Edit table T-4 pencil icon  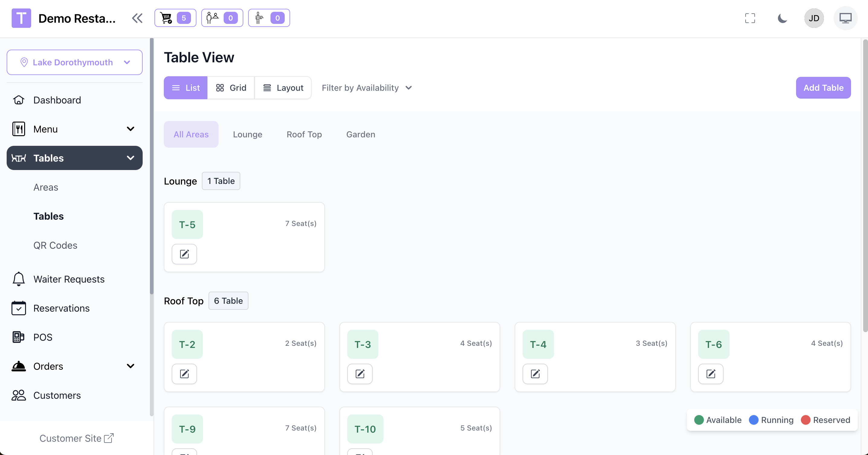[535, 374]
